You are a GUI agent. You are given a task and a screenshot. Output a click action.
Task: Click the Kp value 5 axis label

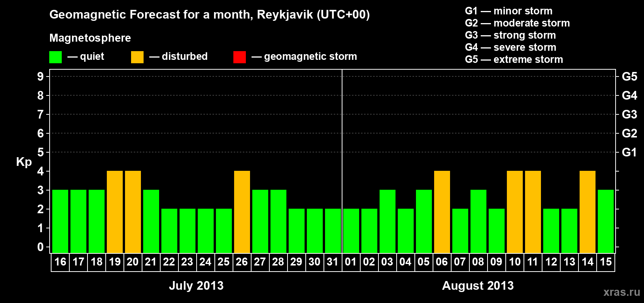(x=41, y=152)
